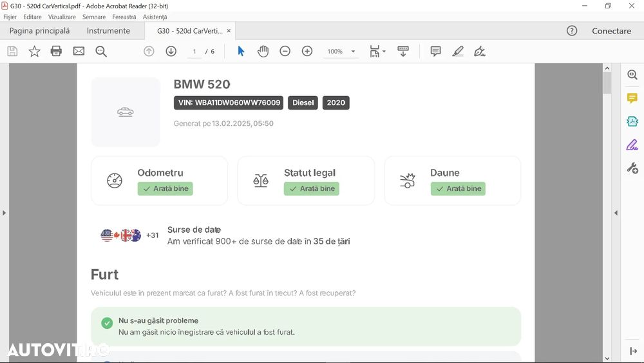644x363 pixels.
Task: Open the Editare menu
Action: [x=32, y=17]
